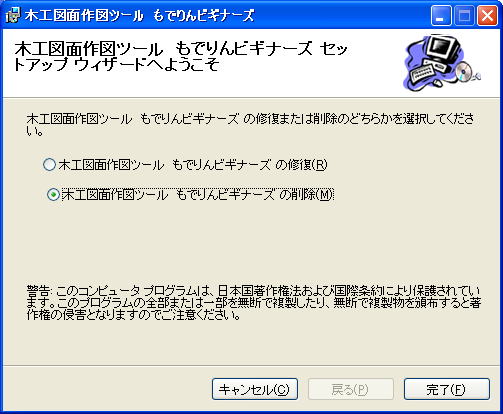Click the installer icon in the title bar
Viewport: 503px width, 414px height.
click(13, 15)
